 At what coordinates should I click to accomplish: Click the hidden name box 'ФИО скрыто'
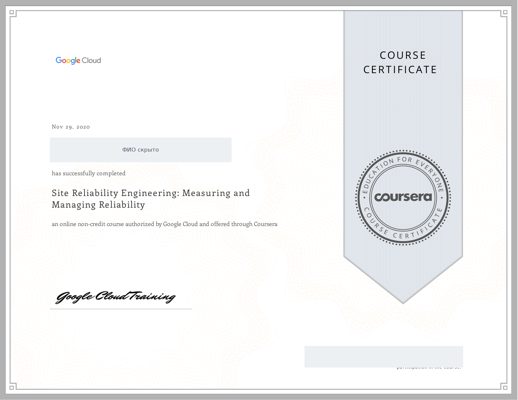[x=141, y=150]
